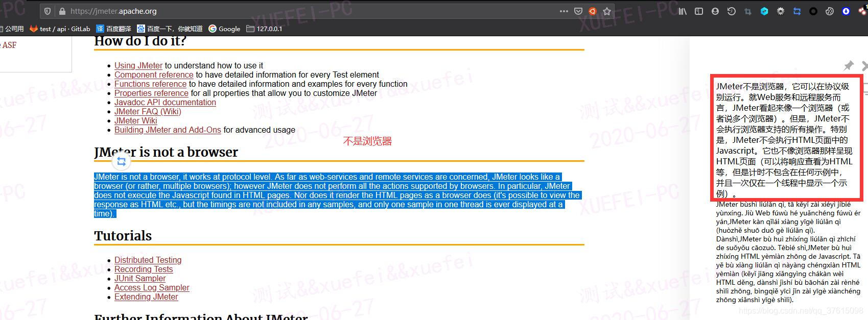The image size is (868, 320).
Task: Pin the translation panel with pushpin icon
Action: click(x=849, y=65)
